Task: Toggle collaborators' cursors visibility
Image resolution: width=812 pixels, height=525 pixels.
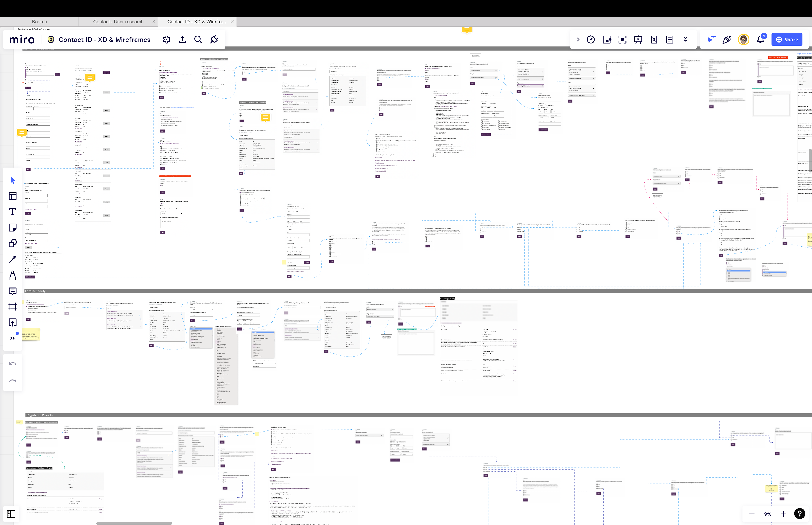Action: pyautogui.click(x=711, y=40)
